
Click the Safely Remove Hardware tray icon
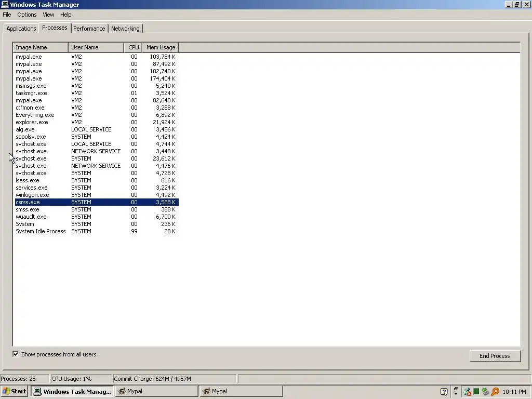click(486, 392)
